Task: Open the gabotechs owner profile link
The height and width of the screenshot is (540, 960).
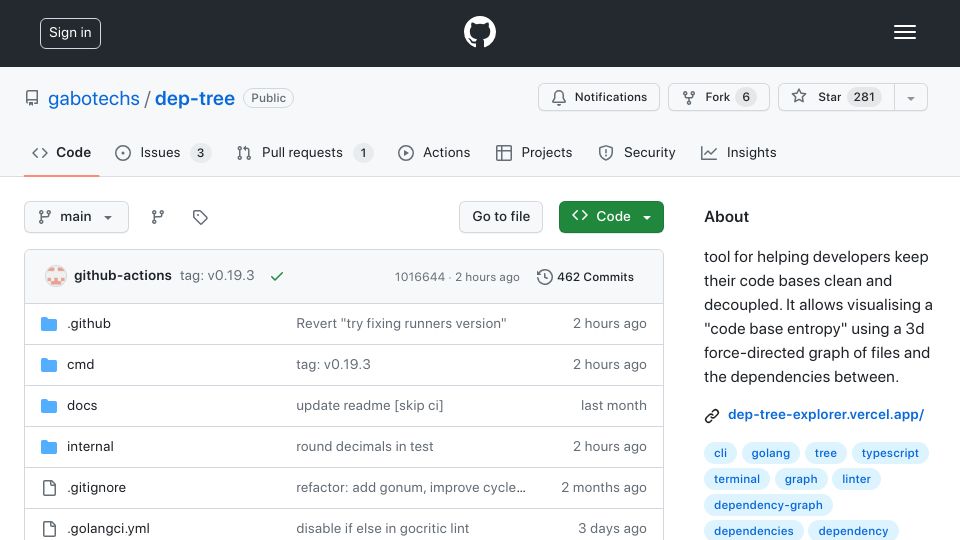Action: pyautogui.click(x=94, y=98)
